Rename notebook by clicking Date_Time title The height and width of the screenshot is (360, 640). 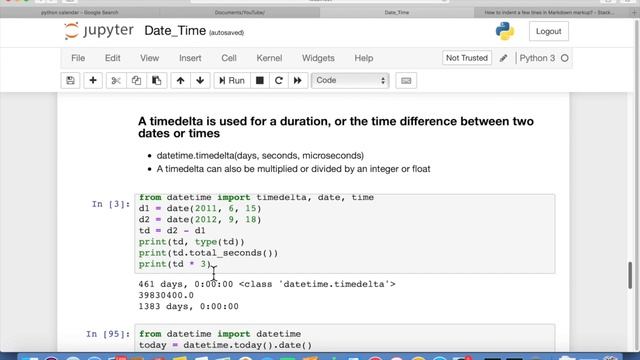tap(175, 31)
